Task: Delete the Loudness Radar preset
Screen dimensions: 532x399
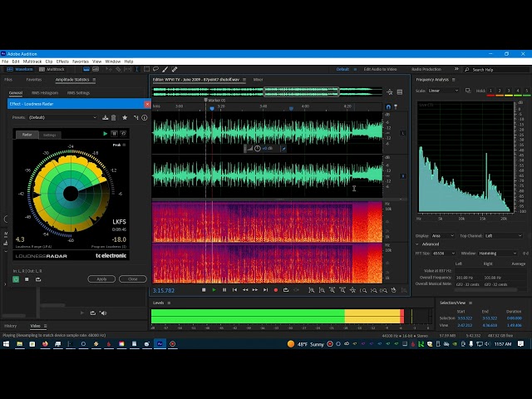Action: pos(114,117)
